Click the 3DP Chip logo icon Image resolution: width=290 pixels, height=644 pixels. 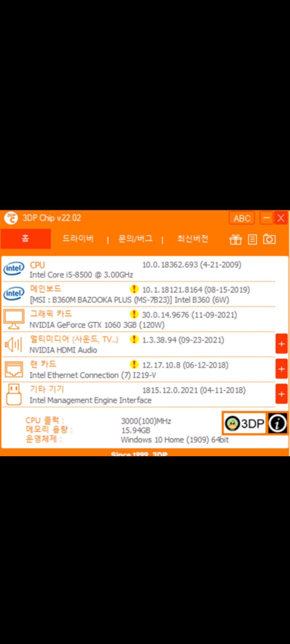coord(11,218)
